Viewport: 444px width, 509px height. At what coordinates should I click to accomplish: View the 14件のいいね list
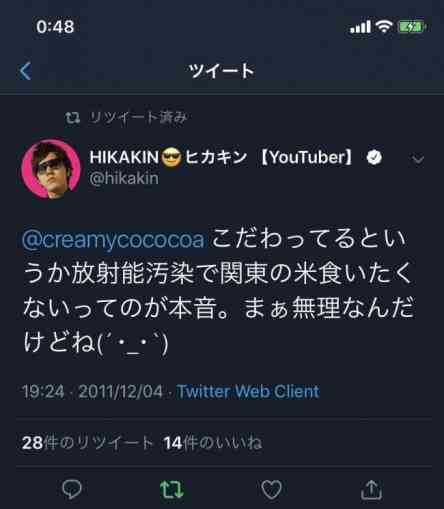pyautogui.click(x=213, y=443)
